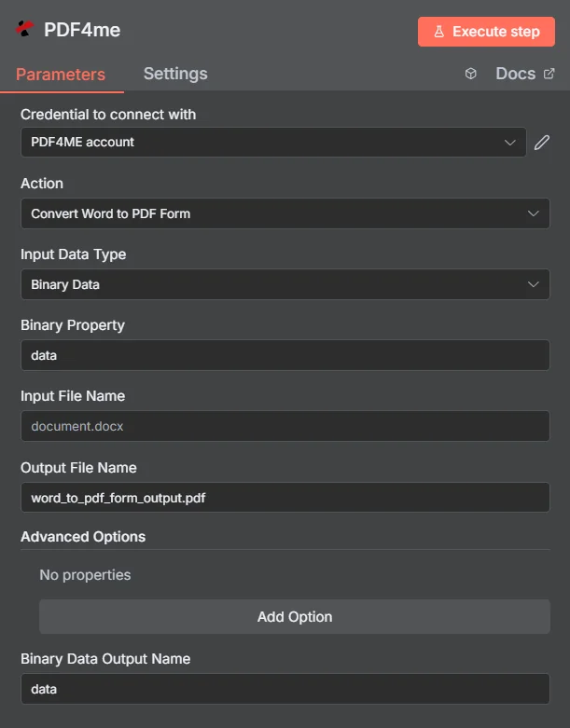
Task: Click the Binary Data Output Name field
Action: [x=285, y=689]
